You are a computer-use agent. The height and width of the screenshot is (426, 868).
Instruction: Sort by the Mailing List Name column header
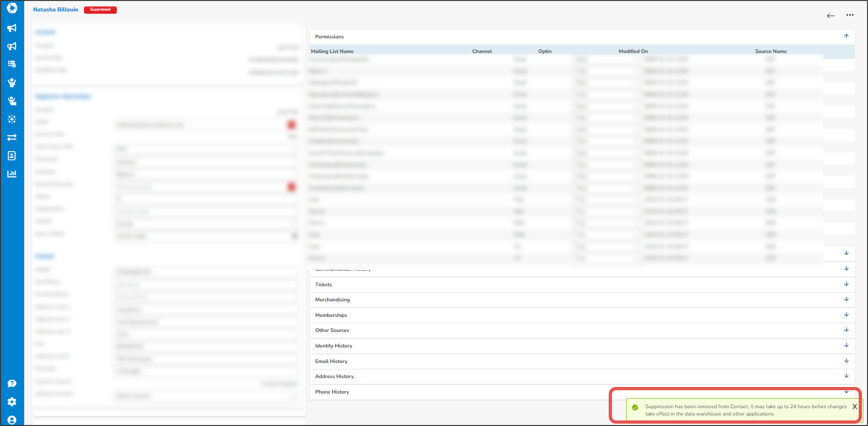pyautogui.click(x=332, y=51)
